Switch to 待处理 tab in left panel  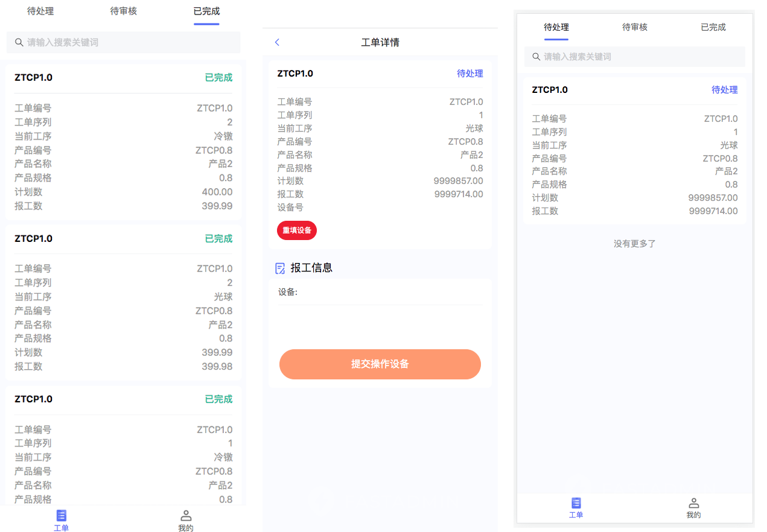click(40, 11)
